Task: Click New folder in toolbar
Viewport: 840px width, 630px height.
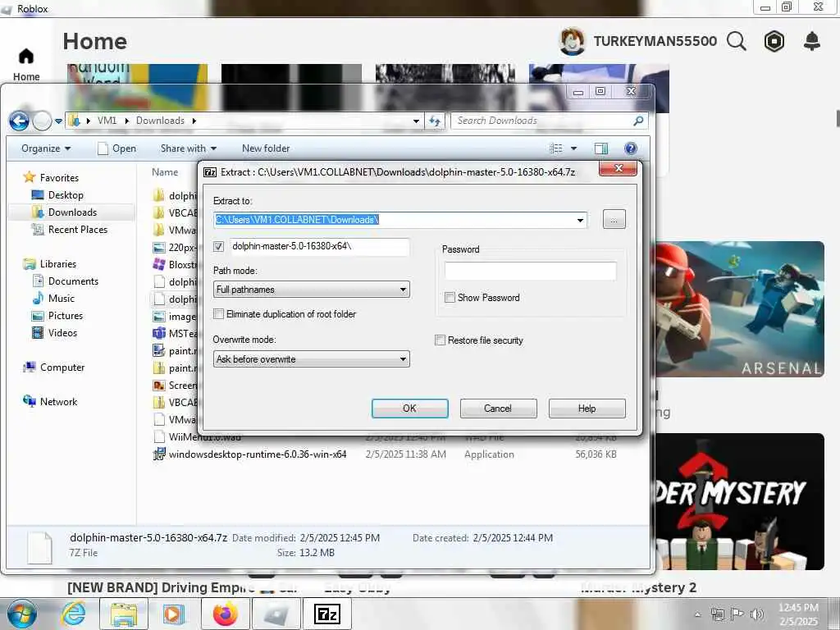Action: 266,148
